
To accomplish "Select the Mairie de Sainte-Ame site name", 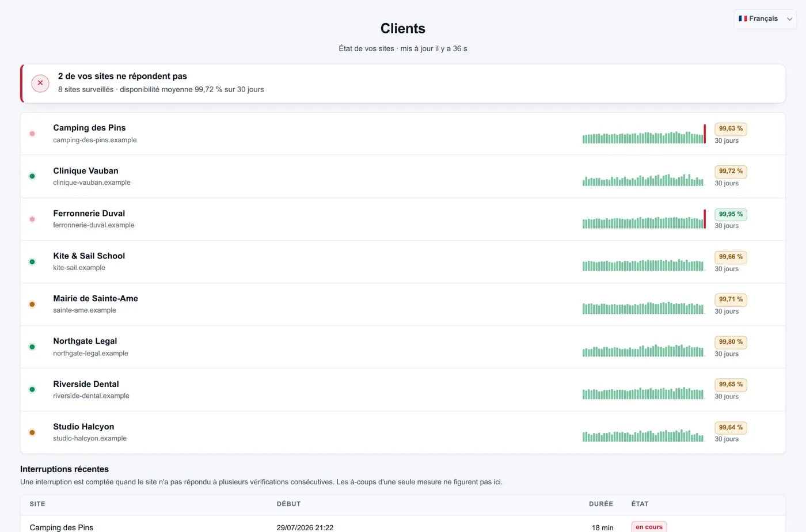I will coord(96,298).
